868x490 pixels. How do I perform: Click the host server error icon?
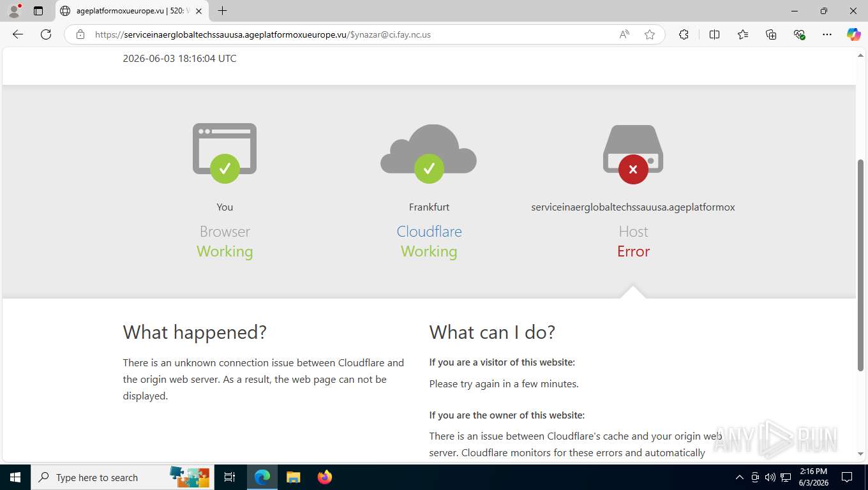pos(633,154)
